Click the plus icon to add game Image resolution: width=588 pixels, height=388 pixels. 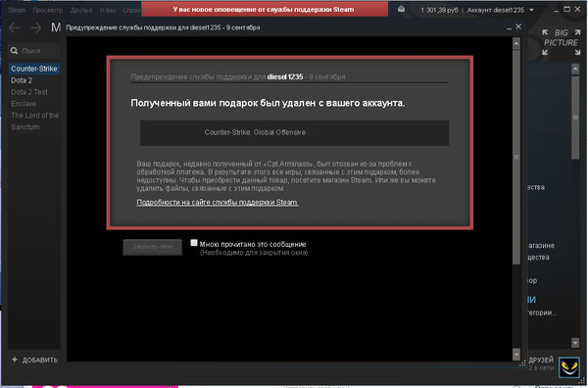coord(15,360)
